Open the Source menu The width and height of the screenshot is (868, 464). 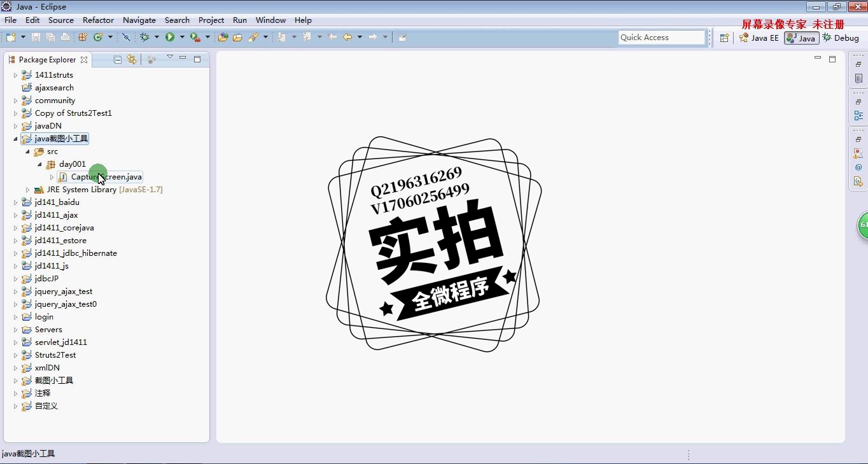click(61, 20)
